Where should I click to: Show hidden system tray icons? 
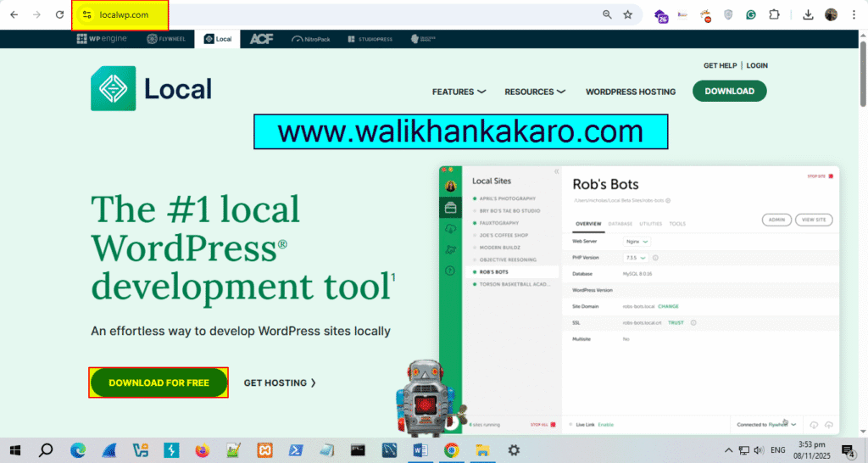pyautogui.click(x=728, y=450)
